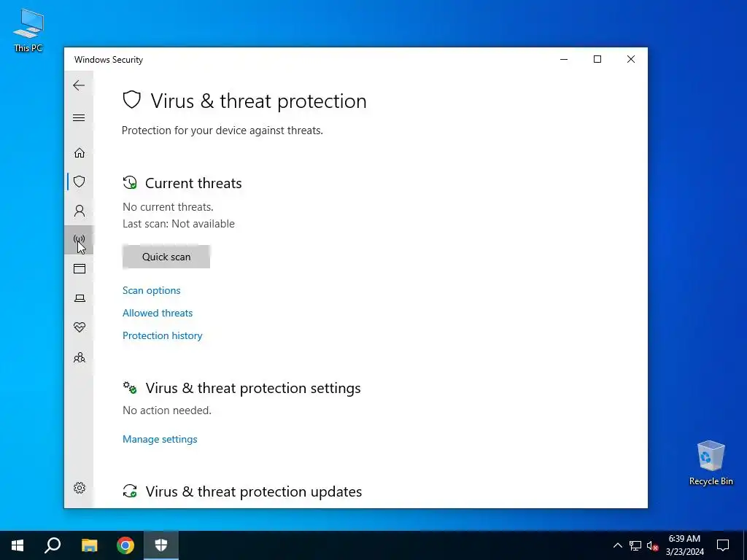Screen dimensions: 747x560
Task: Open the notification center icon
Action: tap(723, 545)
